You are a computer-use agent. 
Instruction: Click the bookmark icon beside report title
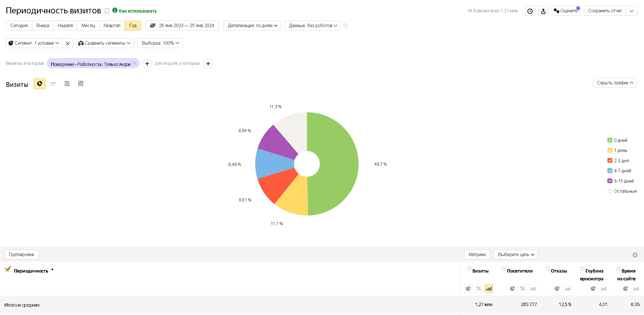coord(107,11)
